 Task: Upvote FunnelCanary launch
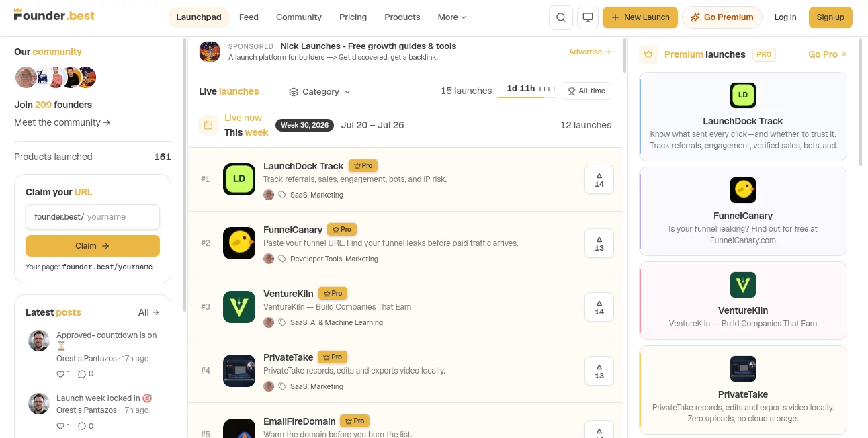coord(599,243)
